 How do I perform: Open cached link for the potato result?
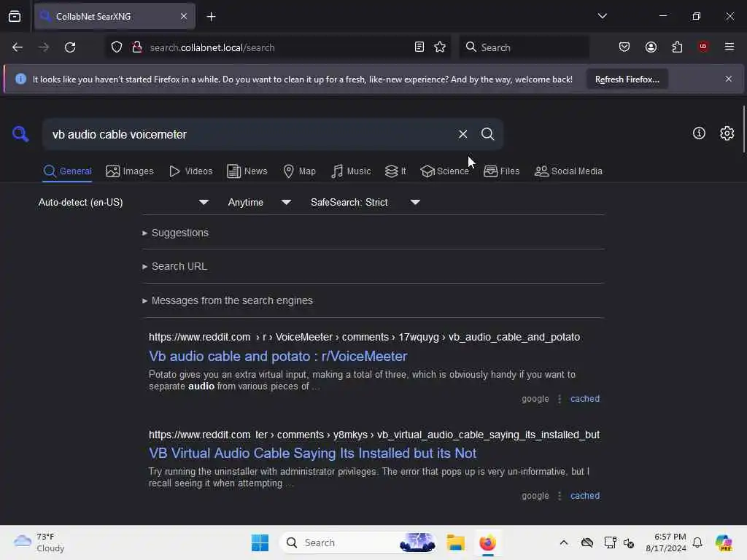[x=584, y=399]
